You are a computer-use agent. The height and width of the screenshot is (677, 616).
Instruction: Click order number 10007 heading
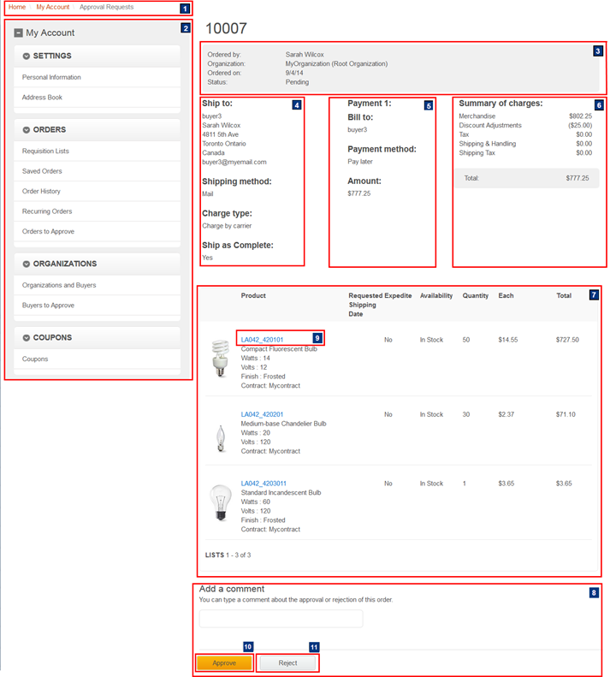click(226, 28)
